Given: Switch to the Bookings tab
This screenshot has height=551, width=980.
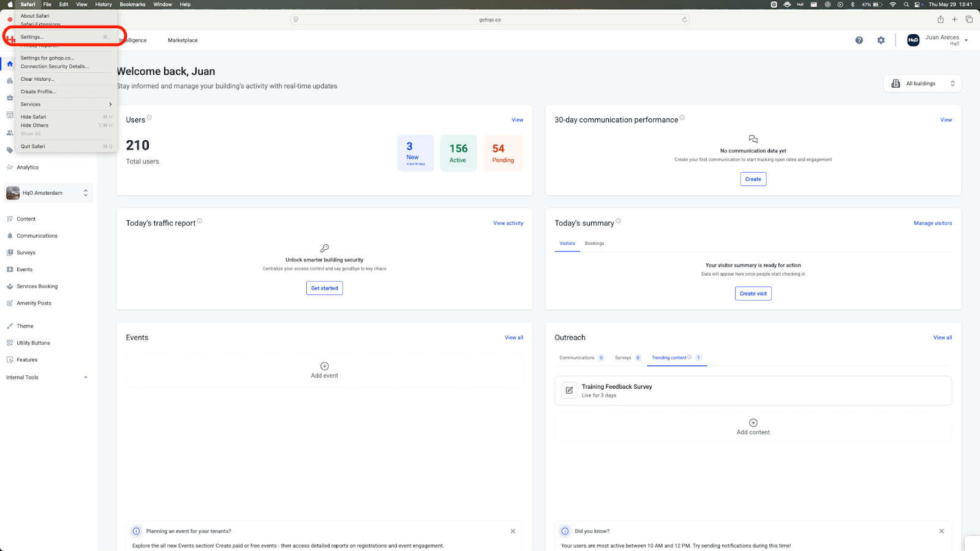Looking at the screenshot, I should [594, 244].
